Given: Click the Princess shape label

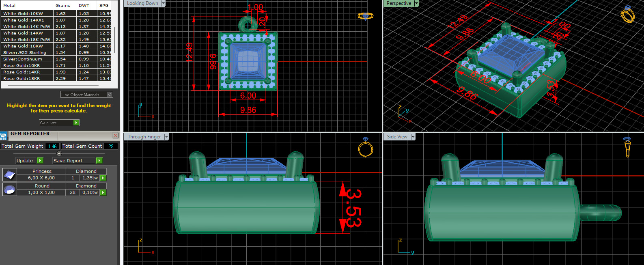Looking at the screenshot, I should tap(42, 171).
